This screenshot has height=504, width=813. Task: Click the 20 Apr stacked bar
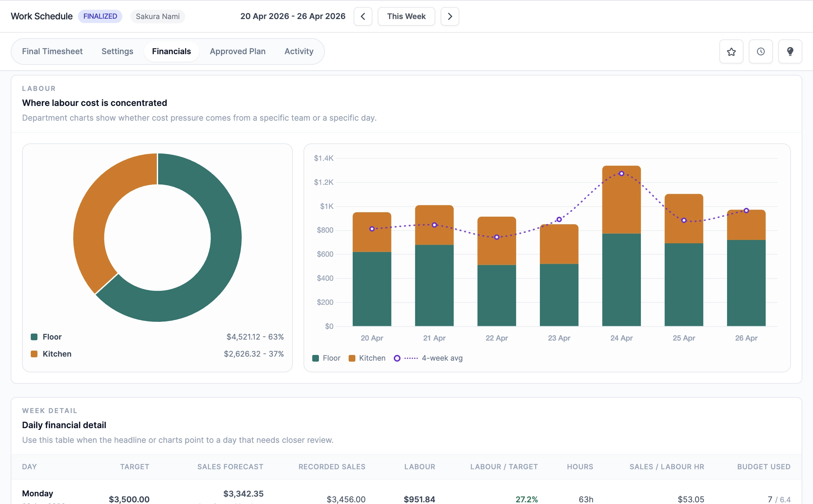[x=372, y=269]
